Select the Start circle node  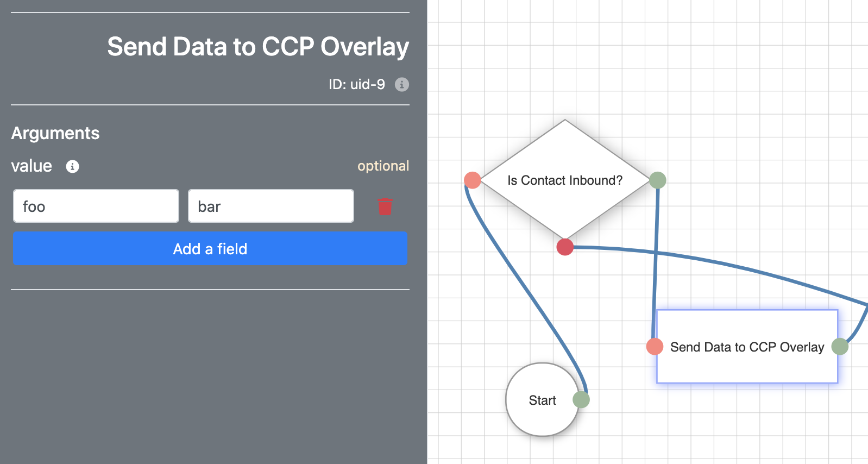coord(542,400)
